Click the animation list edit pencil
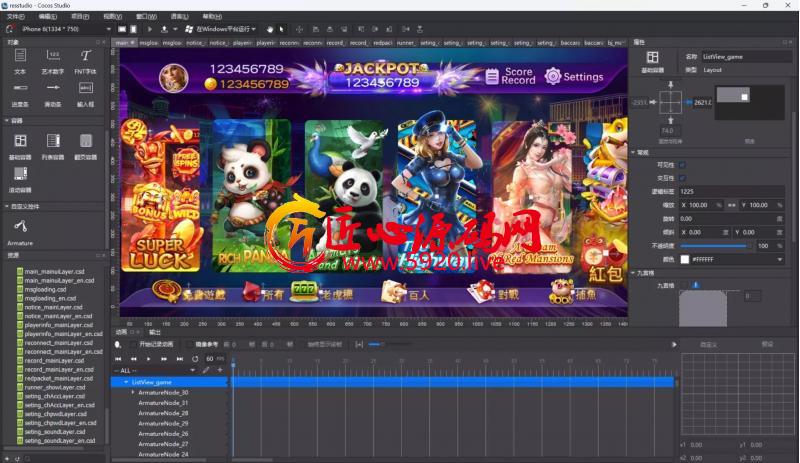This screenshot has width=800, height=463. (x=206, y=370)
